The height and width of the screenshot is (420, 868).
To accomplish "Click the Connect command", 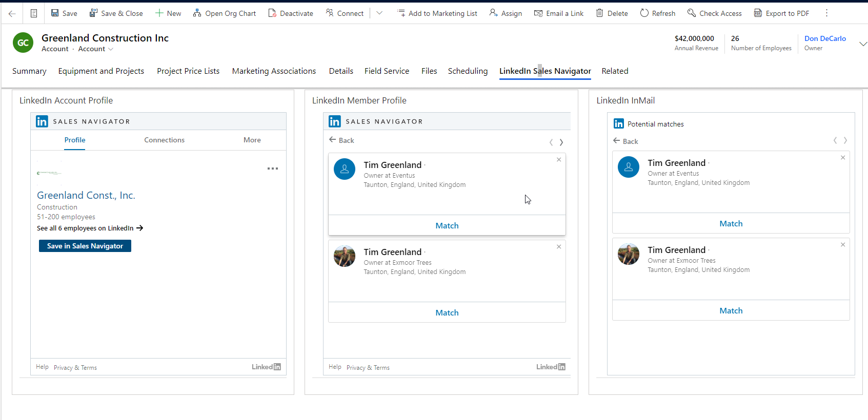I will tap(345, 13).
